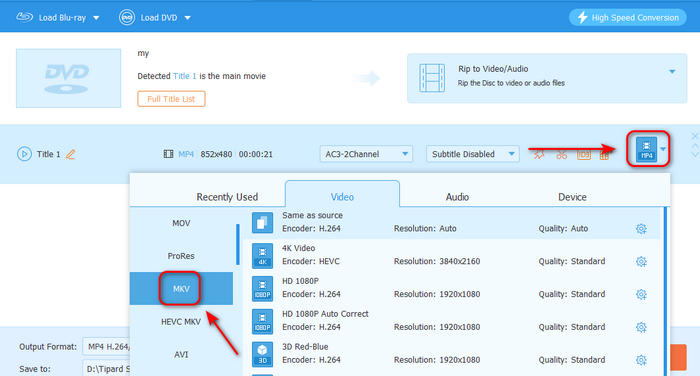Open settings gear for HD 1080P Auto Correct
Image resolution: width=700 pixels, height=376 pixels.
click(x=641, y=327)
